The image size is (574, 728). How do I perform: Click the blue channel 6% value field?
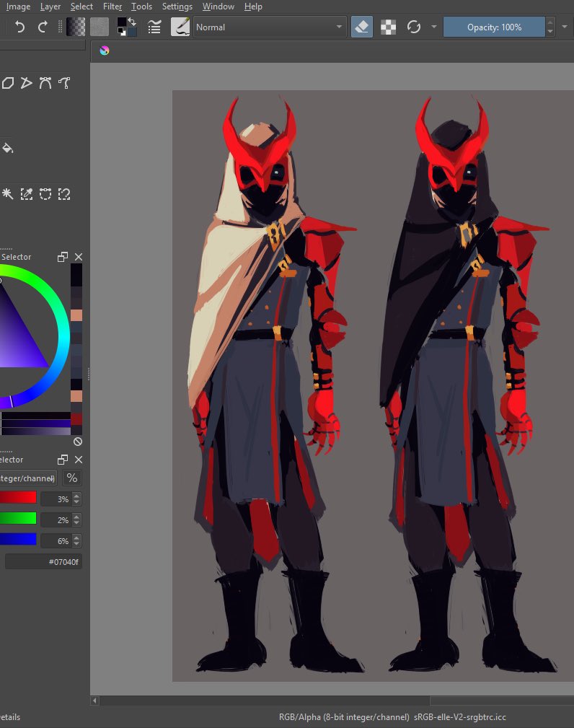(x=56, y=541)
